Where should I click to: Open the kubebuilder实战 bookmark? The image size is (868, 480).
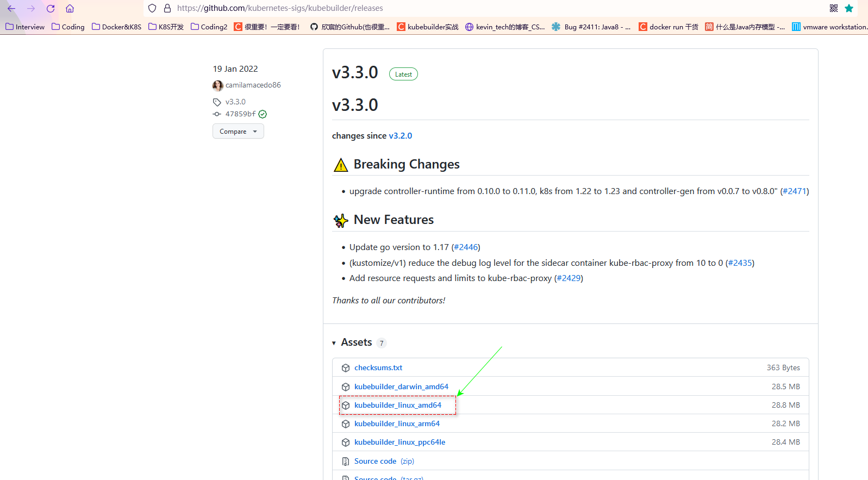(x=428, y=27)
